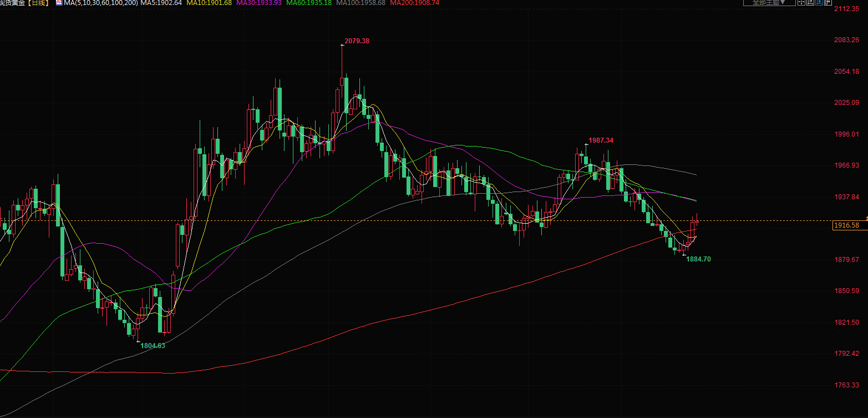Click 1792.42 on the price axis

[x=847, y=354]
